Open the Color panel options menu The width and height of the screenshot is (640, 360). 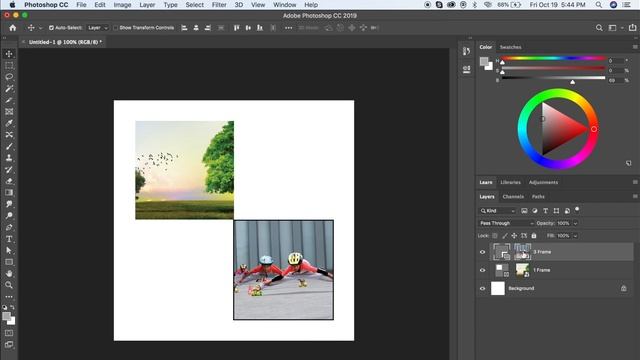[x=635, y=47]
